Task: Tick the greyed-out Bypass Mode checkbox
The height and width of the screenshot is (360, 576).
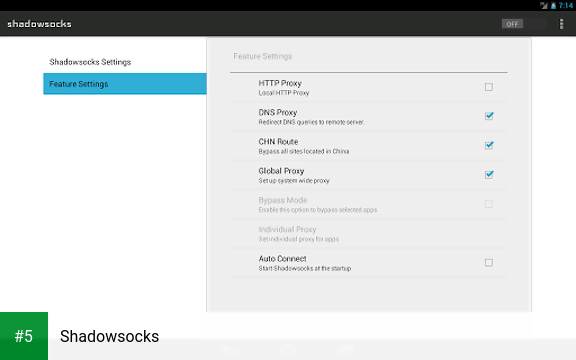Action: click(489, 204)
